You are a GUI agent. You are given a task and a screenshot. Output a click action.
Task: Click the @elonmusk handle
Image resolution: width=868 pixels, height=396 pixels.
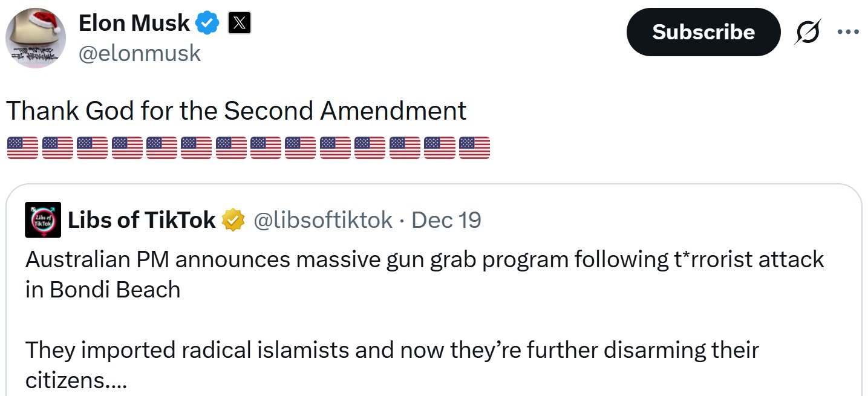140,53
